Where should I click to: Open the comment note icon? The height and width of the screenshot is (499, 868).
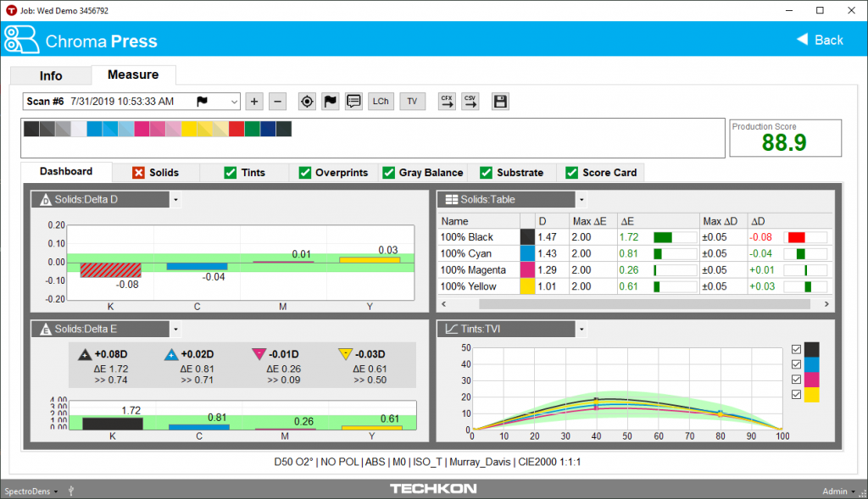(353, 102)
